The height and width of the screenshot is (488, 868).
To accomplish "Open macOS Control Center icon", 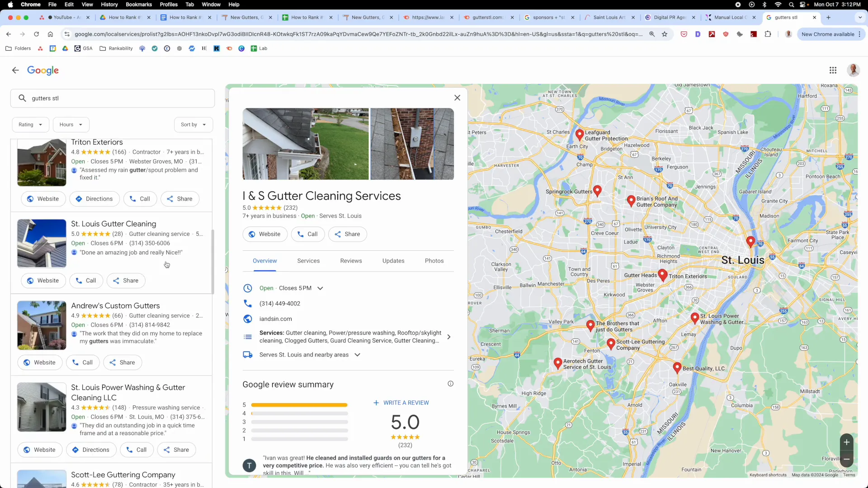I will [x=803, y=5].
